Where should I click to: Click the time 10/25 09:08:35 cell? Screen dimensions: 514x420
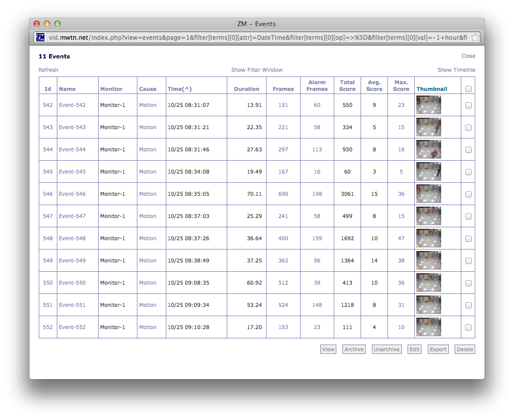click(189, 283)
